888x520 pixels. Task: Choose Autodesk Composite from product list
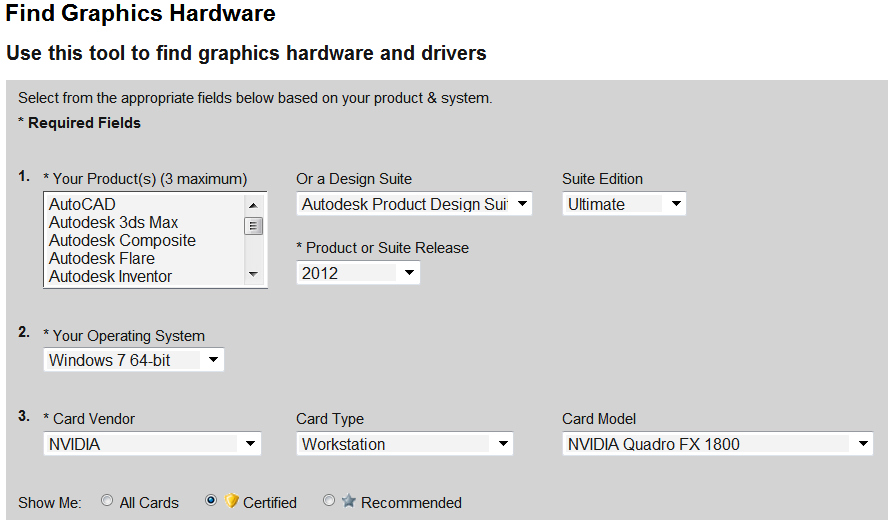point(145,240)
